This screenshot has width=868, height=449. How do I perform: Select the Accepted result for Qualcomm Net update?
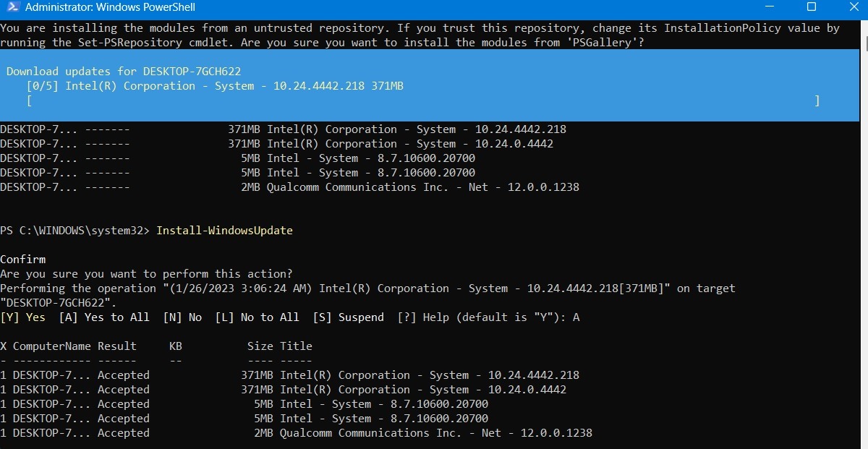(124, 432)
